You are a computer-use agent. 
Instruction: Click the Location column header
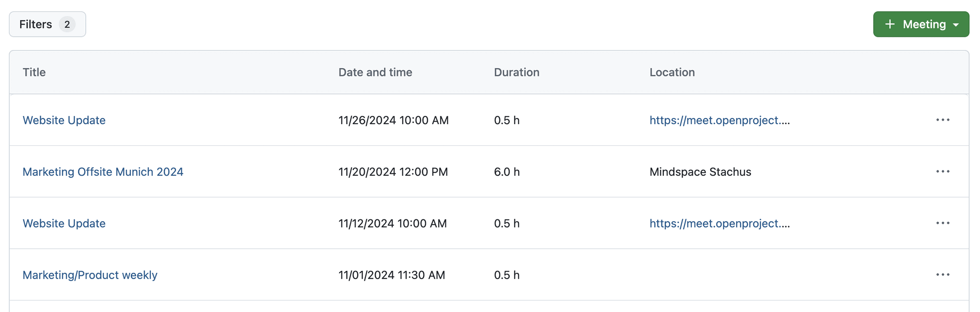click(672, 72)
